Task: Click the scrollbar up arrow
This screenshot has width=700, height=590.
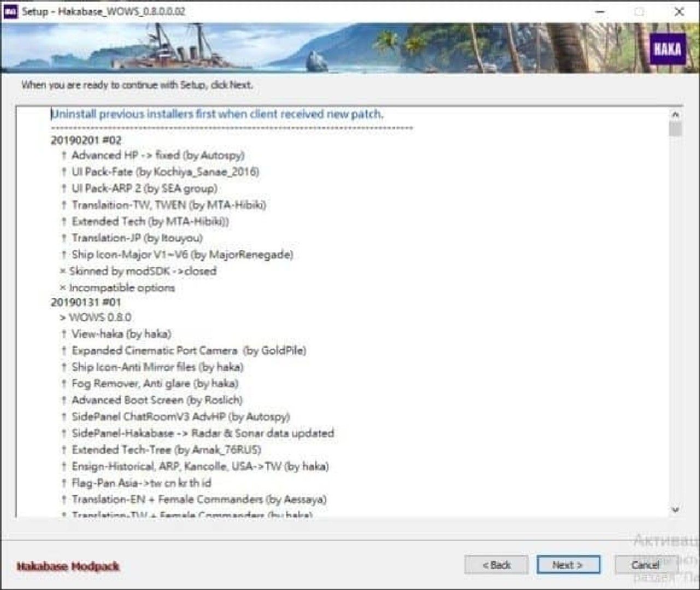Action: click(675, 115)
